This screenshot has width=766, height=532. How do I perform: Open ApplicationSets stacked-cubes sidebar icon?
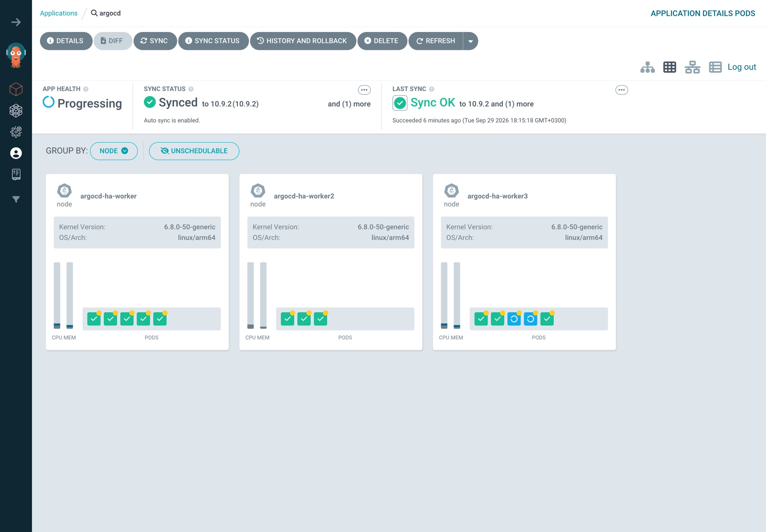[16, 111]
